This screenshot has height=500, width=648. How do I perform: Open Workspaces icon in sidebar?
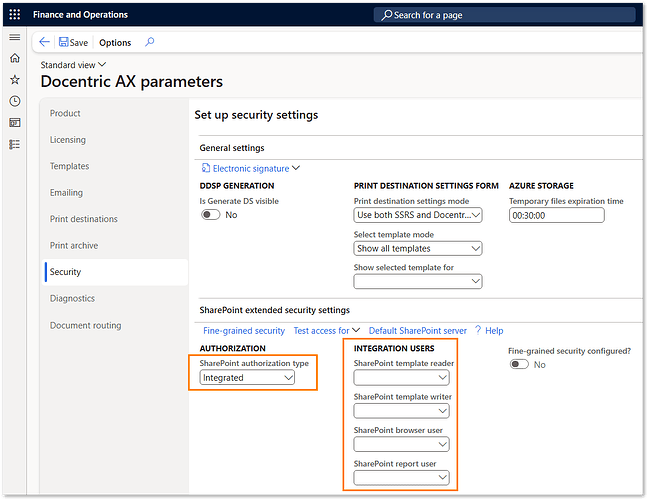tap(15, 123)
